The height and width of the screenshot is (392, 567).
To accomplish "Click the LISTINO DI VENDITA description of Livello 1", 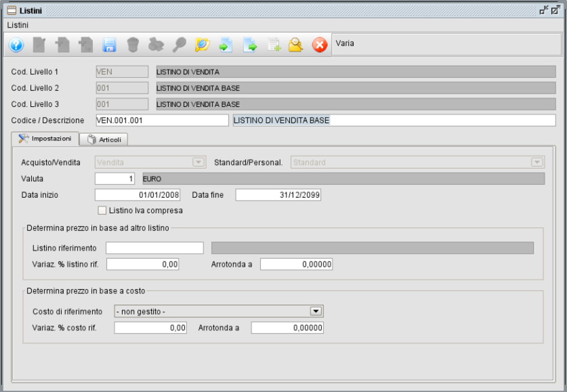I will [x=356, y=72].
